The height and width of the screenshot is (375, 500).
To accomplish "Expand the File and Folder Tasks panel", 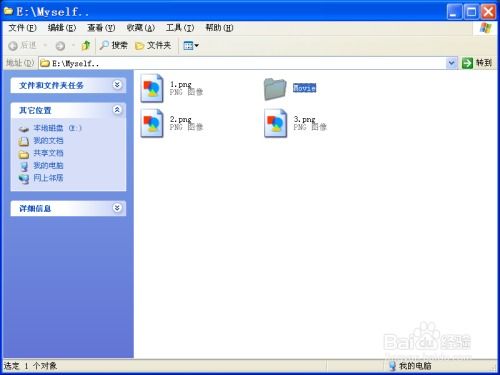I will 117,85.
